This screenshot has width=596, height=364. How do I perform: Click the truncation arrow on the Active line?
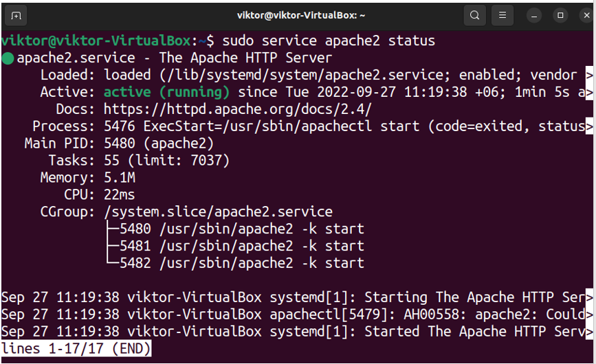pyautogui.click(x=589, y=92)
